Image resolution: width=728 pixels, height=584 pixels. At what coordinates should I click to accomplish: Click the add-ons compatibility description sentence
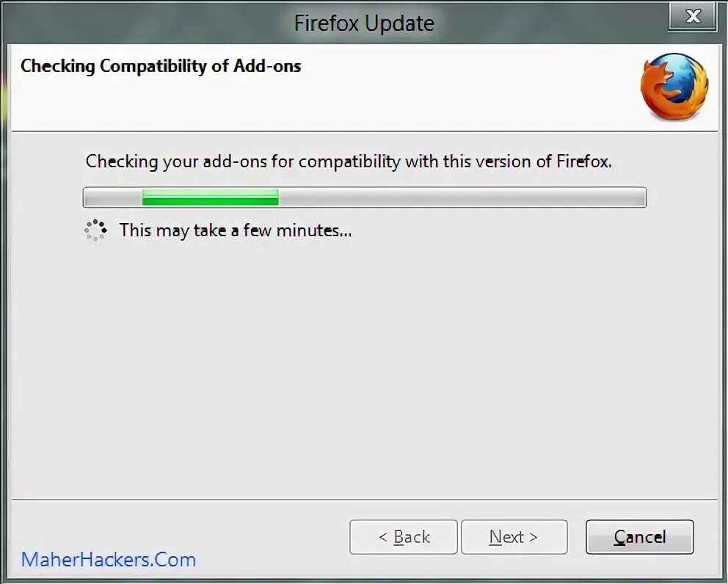[x=349, y=161]
